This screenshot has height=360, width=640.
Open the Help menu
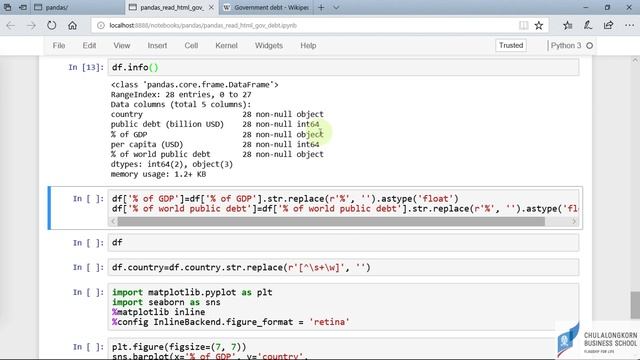click(x=308, y=45)
